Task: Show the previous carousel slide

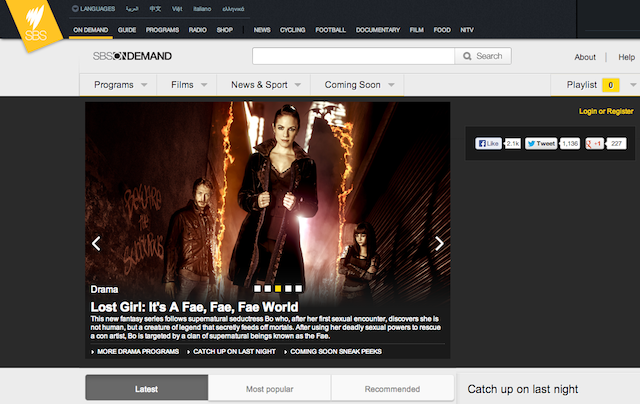Action: 96,244
